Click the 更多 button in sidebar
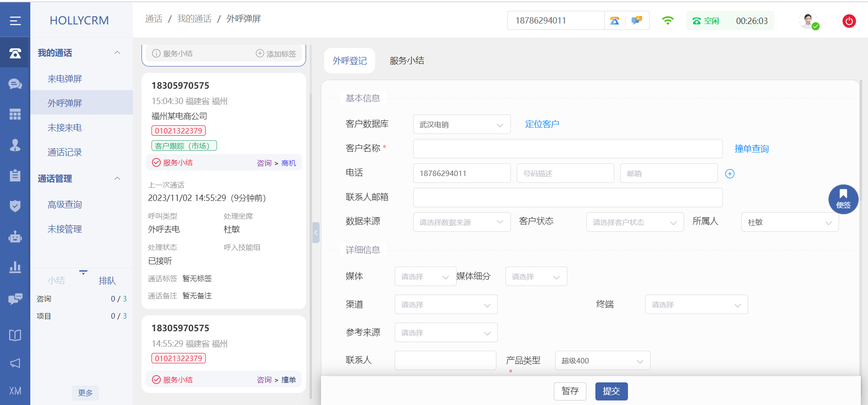 pos(85,393)
